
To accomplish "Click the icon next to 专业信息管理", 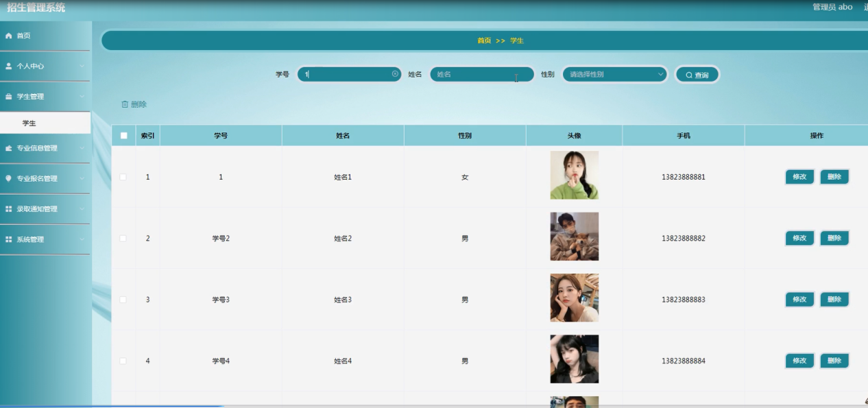I will click(x=9, y=148).
